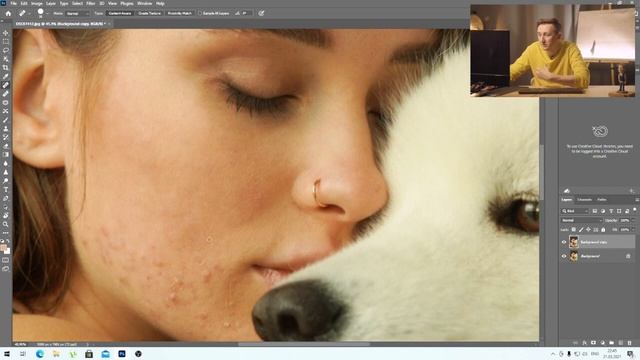Select the Move tool
Screen dimensions: 640x360
[6, 33]
